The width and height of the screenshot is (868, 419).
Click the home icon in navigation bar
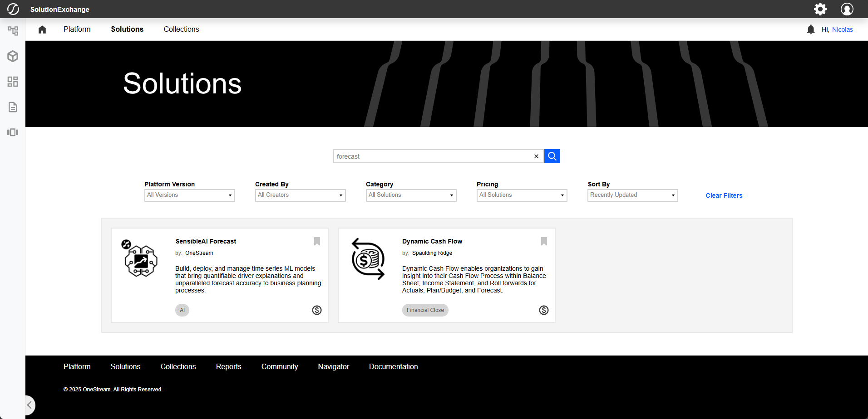[42, 29]
